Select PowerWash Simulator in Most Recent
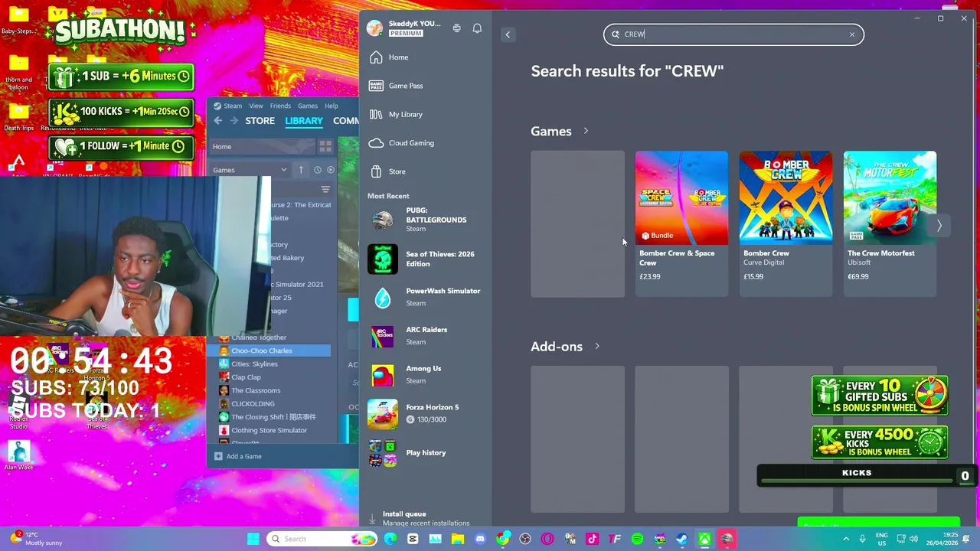 click(426, 297)
